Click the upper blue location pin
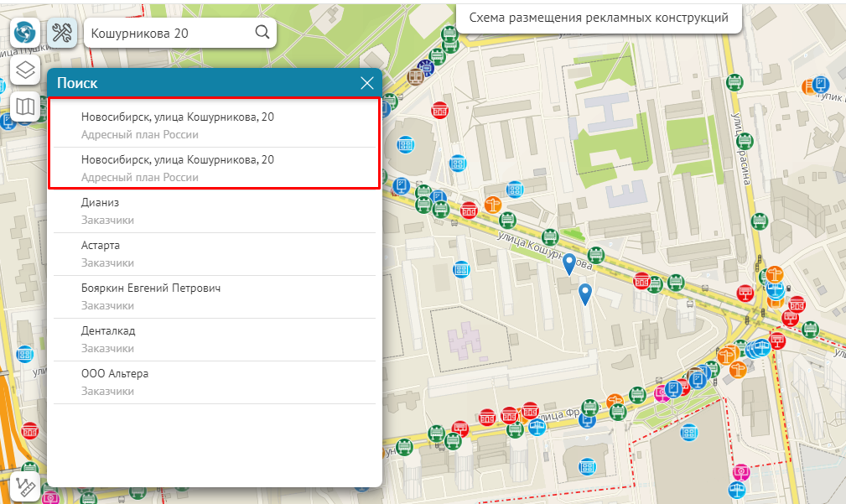The image size is (846, 504). (569, 262)
